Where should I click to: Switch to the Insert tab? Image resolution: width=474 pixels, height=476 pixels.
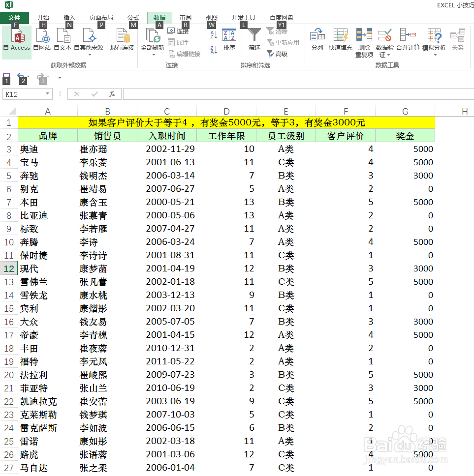pyautogui.click(x=69, y=18)
